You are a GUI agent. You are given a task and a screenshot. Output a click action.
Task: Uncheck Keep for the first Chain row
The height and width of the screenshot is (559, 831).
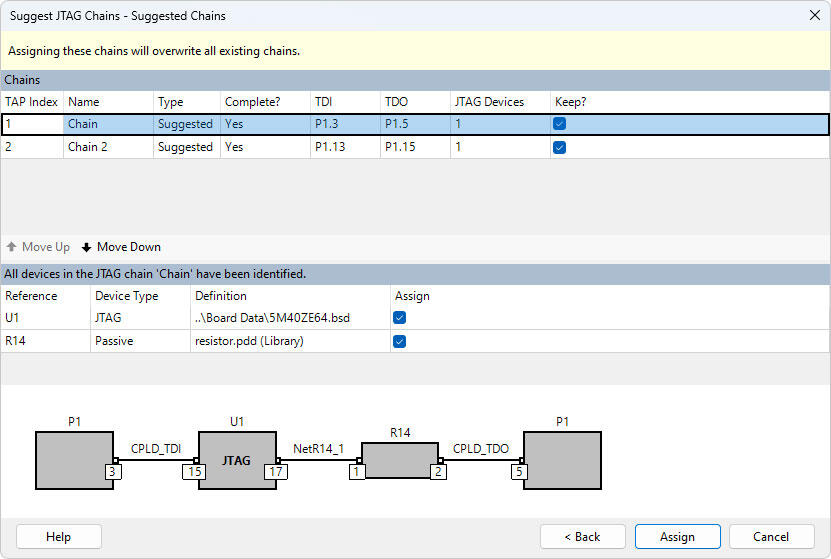(560, 124)
